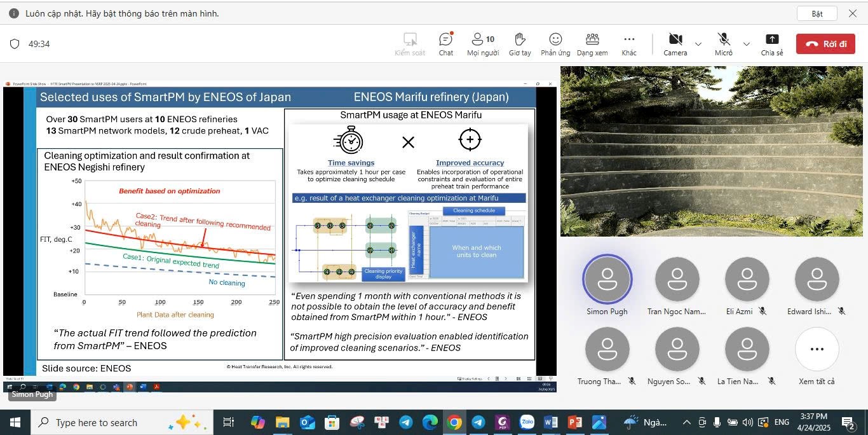This screenshot has height=435, width=868.
Task: Expand hidden system tray icons
Action: click(x=687, y=422)
